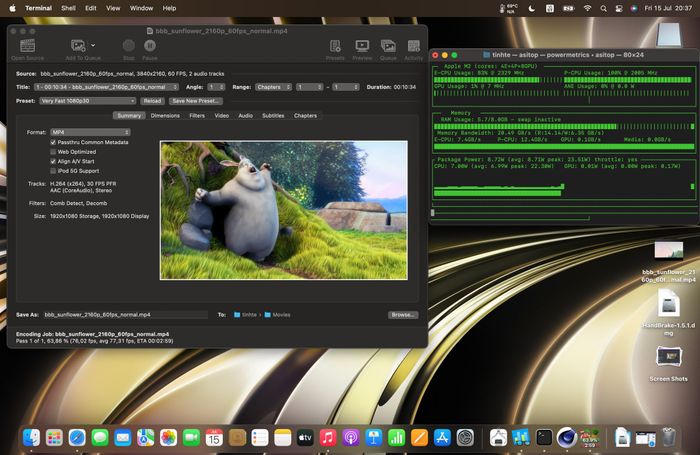Image resolution: width=700 pixels, height=455 pixels.
Task: Open the arrow menu beside Add To Queue
Action: 93,45
